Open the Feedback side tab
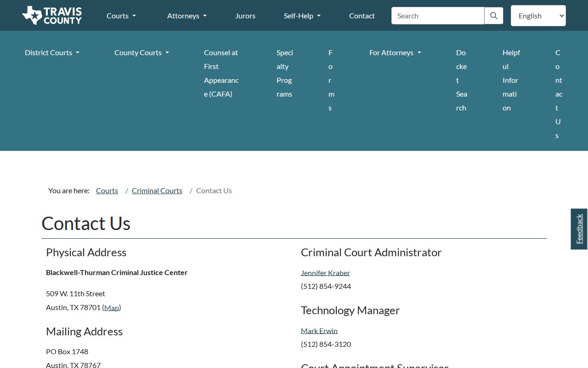Image resolution: width=588 pixels, height=368 pixels. click(579, 229)
